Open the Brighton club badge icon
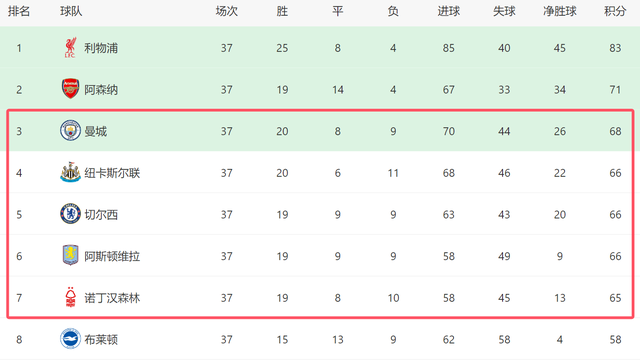This screenshot has width=640, height=361. pyautogui.click(x=70, y=339)
